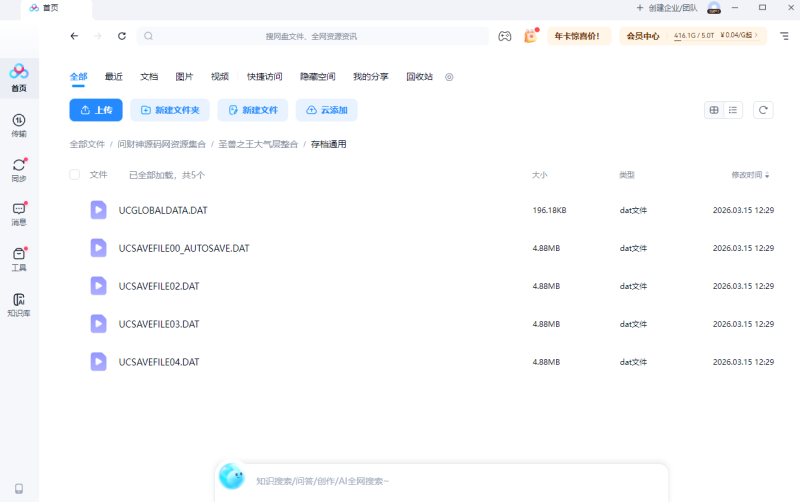Select file name UCSAVEFILE00_AUTOSAVE.DAT
The width and height of the screenshot is (800, 502).
tap(184, 248)
